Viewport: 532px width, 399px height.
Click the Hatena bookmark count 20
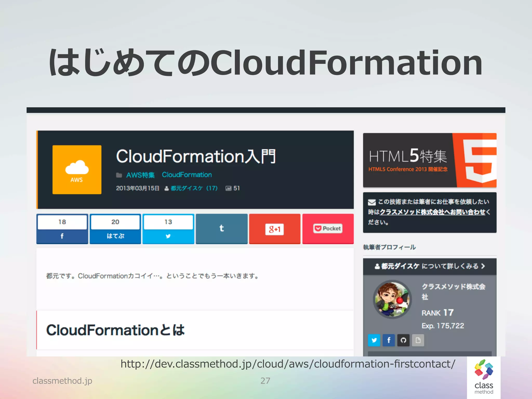pyautogui.click(x=115, y=222)
